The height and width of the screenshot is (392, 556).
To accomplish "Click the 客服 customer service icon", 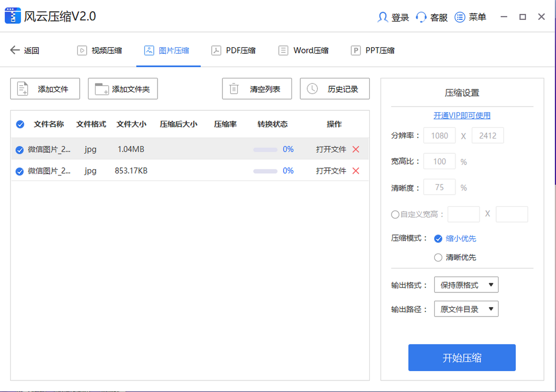I will (421, 17).
